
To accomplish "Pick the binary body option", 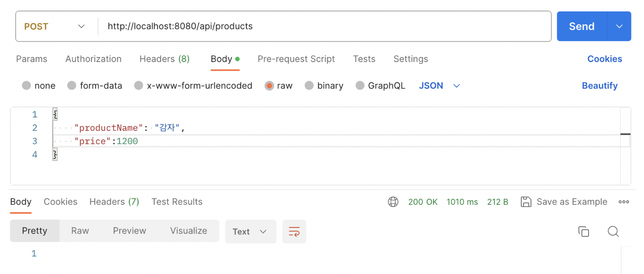I will (x=309, y=86).
